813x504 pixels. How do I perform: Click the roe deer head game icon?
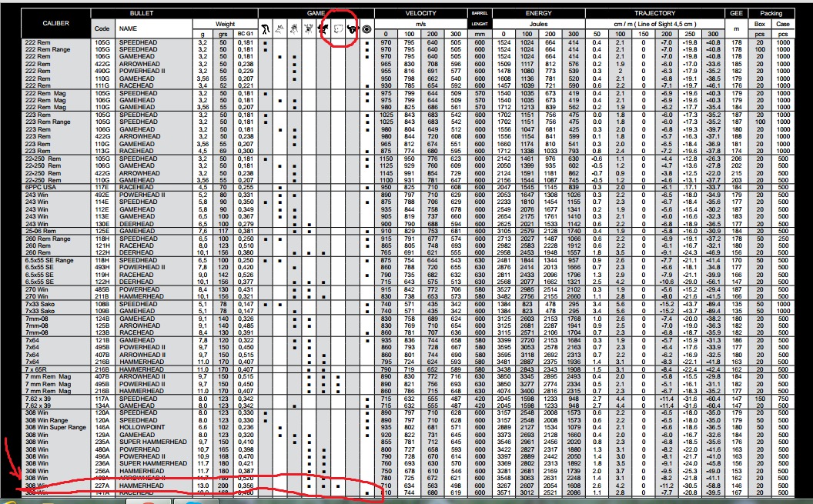pyautogui.click(x=294, y=29)
